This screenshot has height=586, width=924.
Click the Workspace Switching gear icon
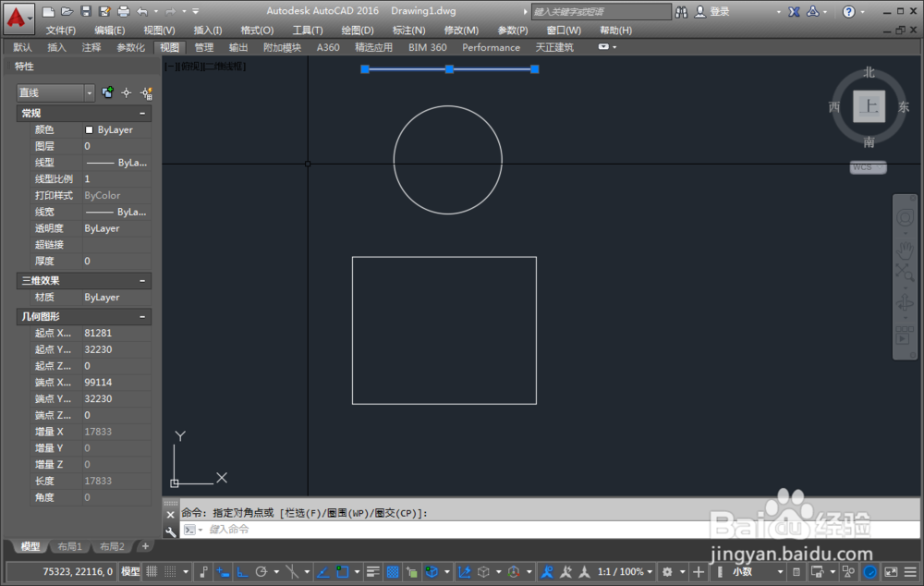[667, 572]
